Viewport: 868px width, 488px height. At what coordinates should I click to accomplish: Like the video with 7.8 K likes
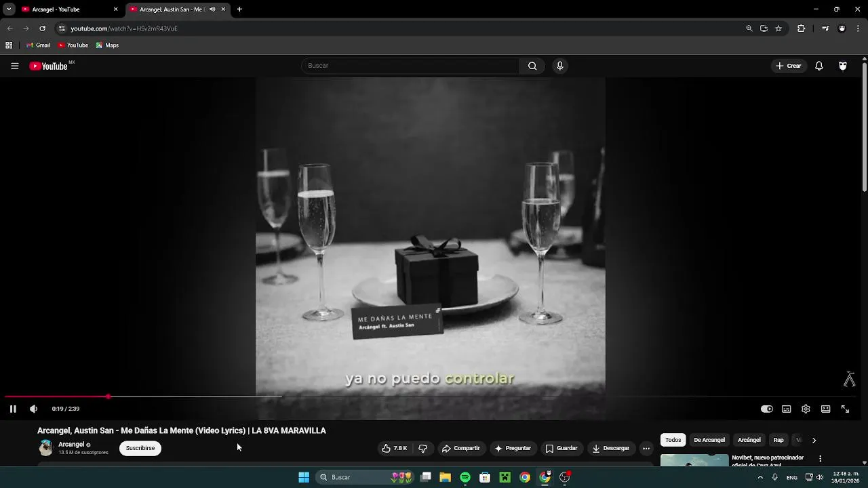point(395,448)
